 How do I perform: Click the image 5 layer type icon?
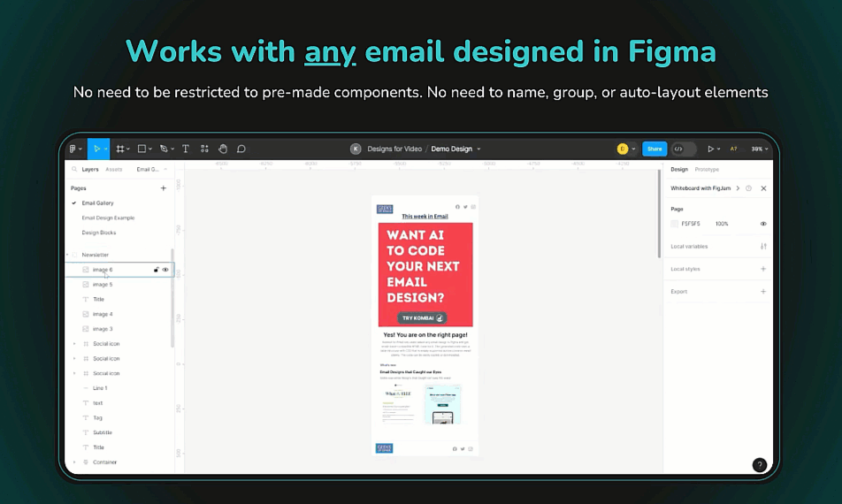pyautogui.click(x=86, y=285)
